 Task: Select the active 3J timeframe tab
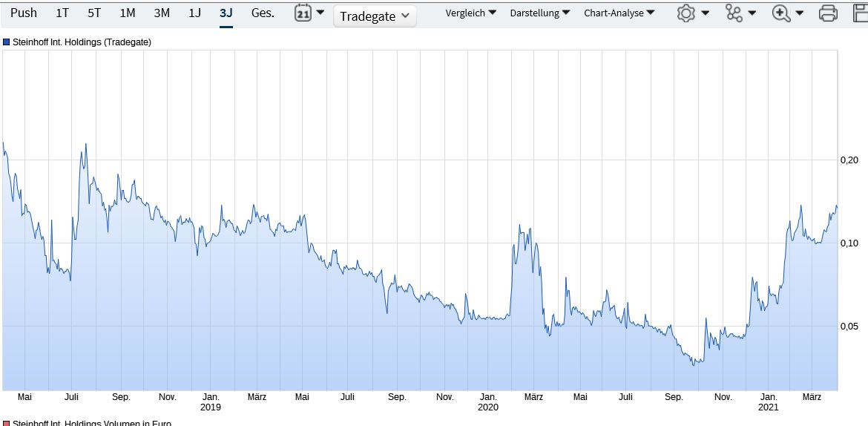[x=226, y=13]
